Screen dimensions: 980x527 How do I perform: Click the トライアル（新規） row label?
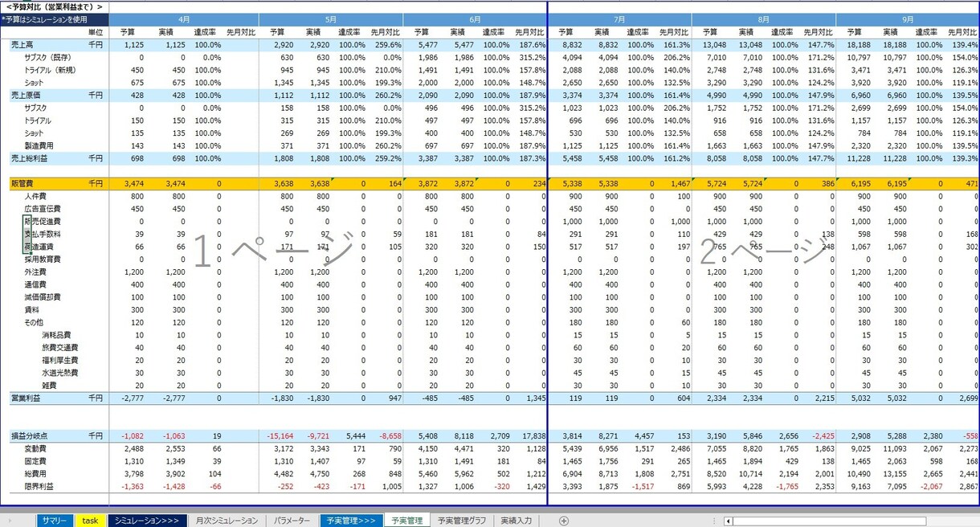[x=49, y=70]
